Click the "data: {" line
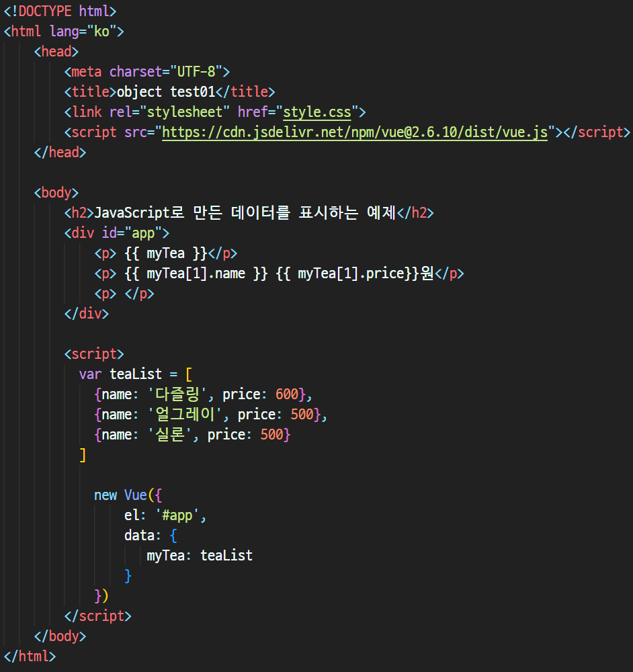 tap(151, 536)
